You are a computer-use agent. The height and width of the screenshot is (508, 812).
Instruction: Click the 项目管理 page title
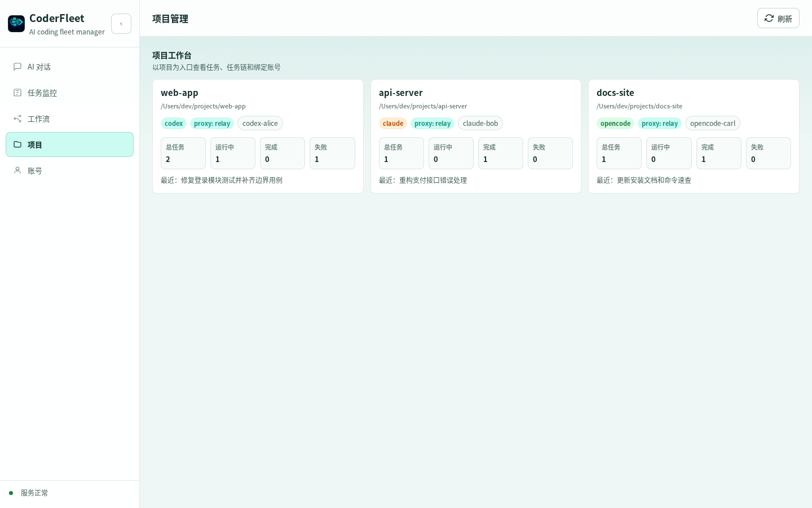click(170, 19)
